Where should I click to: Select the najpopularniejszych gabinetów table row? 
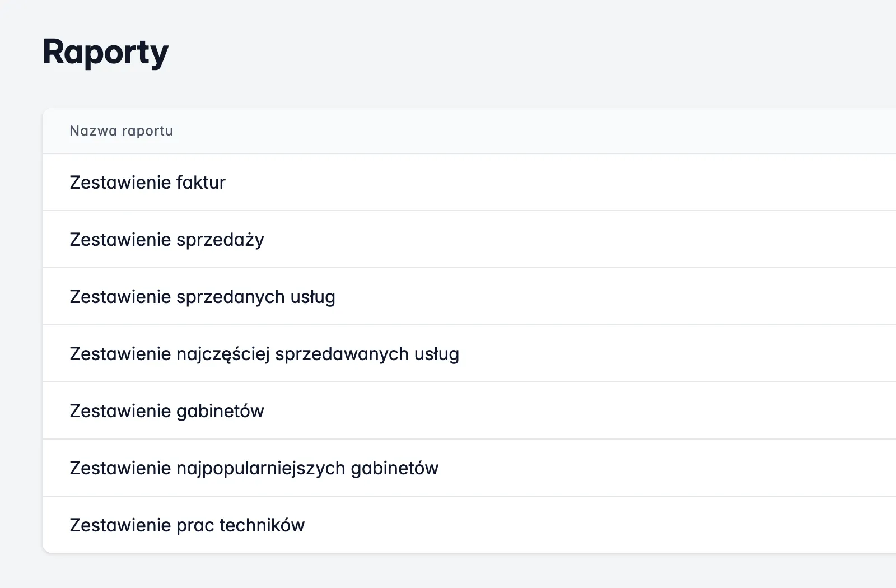pos(254,468)
